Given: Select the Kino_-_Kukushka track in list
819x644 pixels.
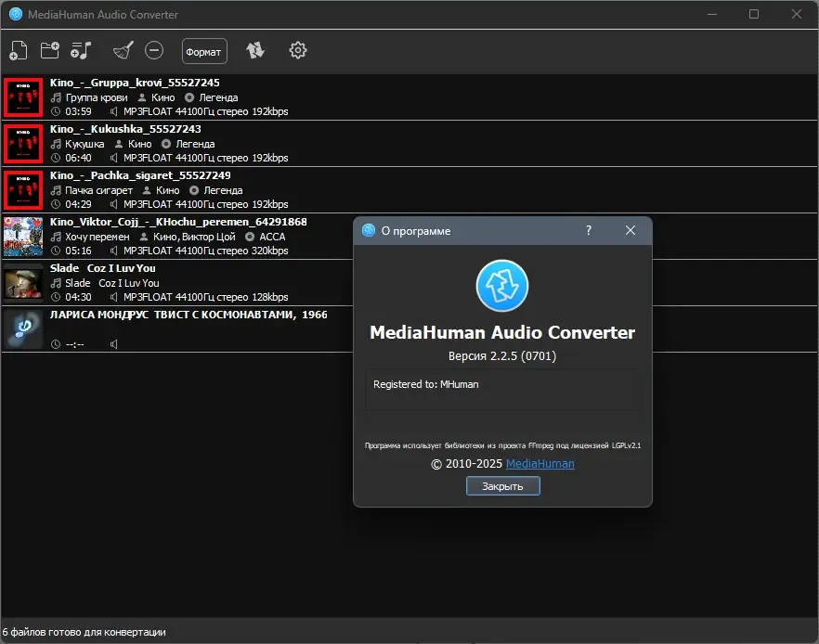Looking at the screenshot, I should pos(186,143).
